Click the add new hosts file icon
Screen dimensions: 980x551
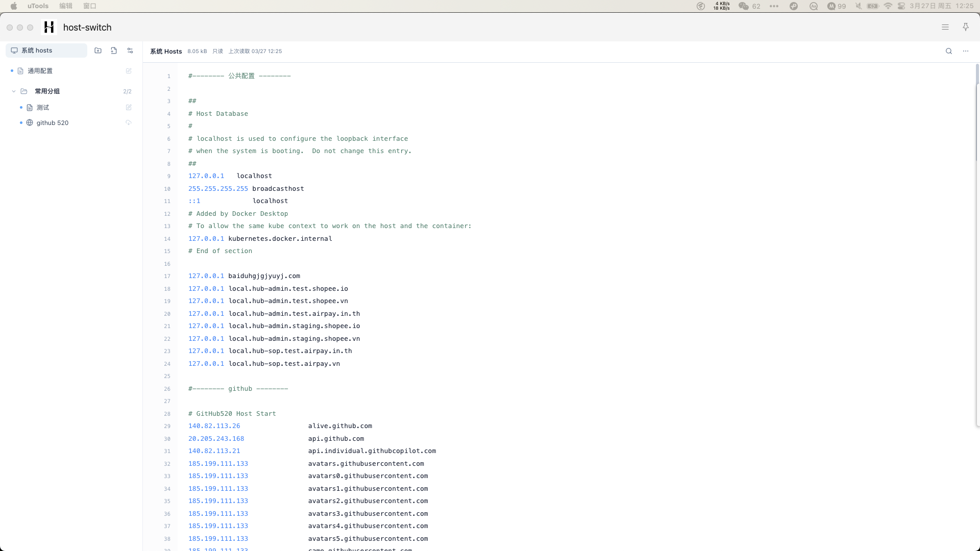tap(114, 51)
